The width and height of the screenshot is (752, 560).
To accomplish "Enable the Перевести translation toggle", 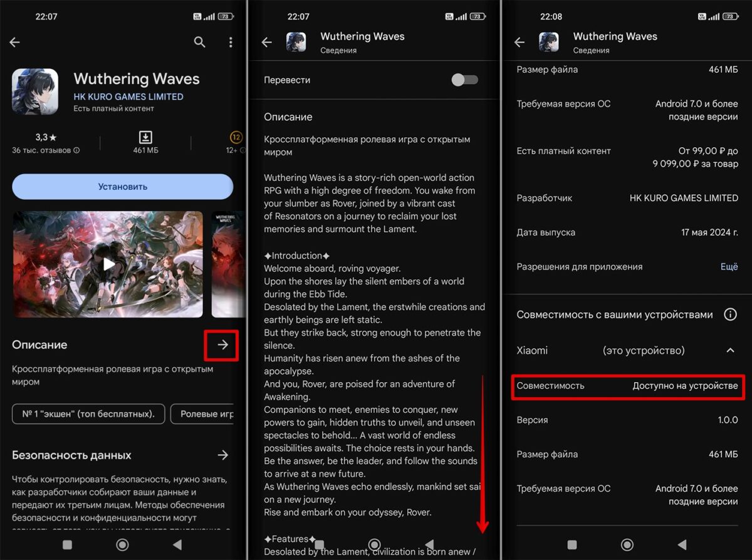I will click(464, 80).
